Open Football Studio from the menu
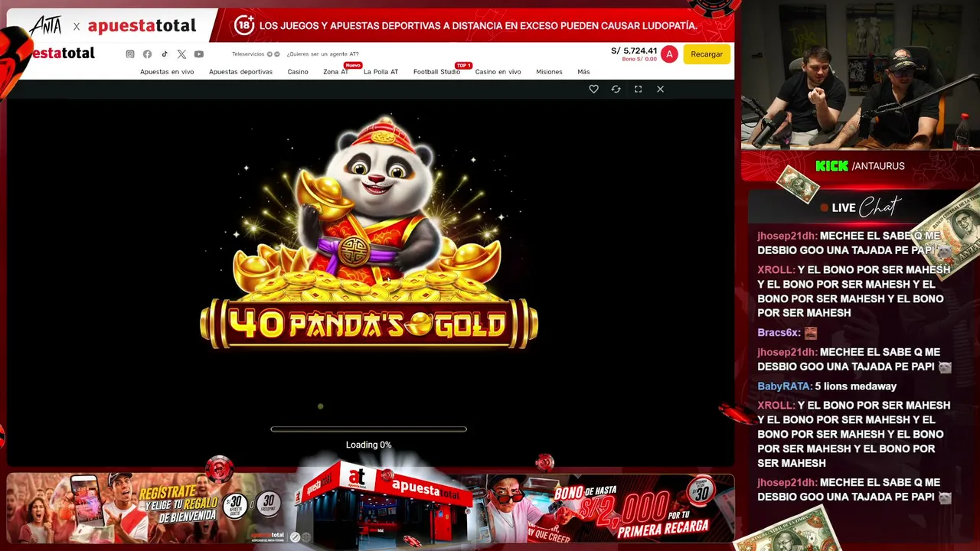Image resolution: width=980 pixels, height=551 pixels. [436, 72]
